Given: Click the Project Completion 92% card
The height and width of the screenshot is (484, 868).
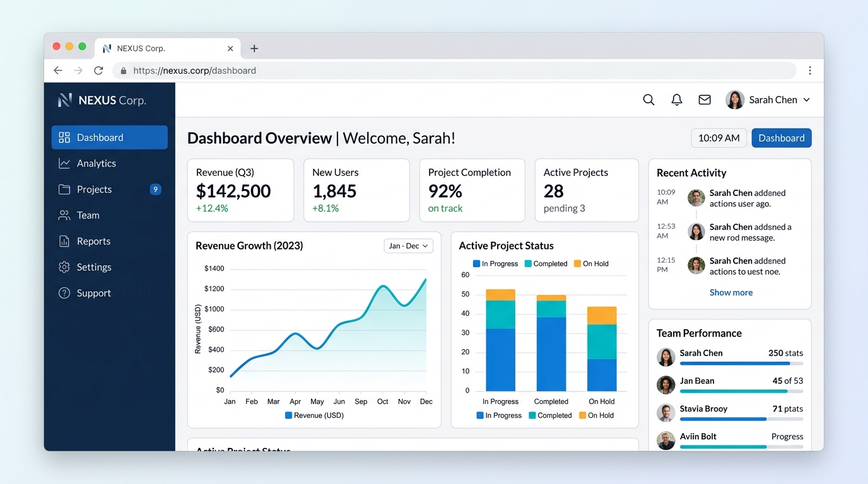Looking at the screenshot, I should click(472, 190).
